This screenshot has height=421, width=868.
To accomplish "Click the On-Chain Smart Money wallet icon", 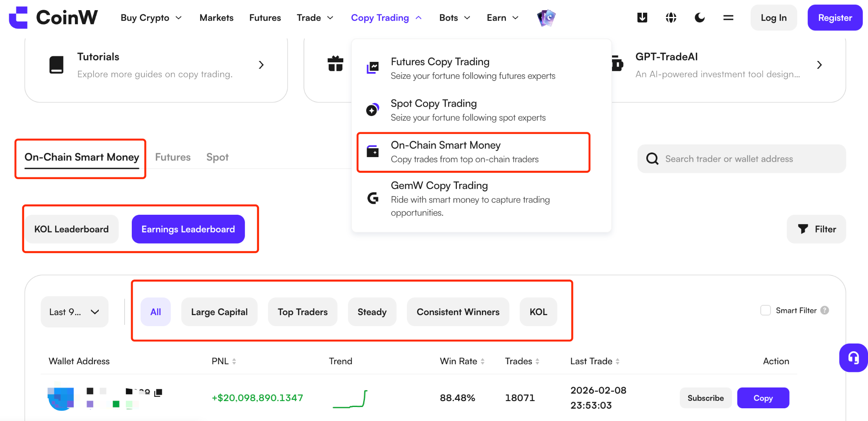I will click(373, 151).
